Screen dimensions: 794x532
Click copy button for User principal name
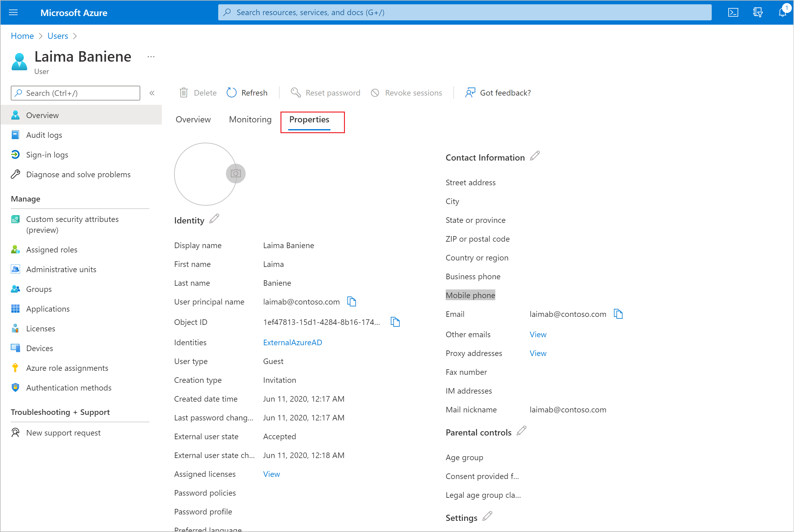[x=352, y=302]
